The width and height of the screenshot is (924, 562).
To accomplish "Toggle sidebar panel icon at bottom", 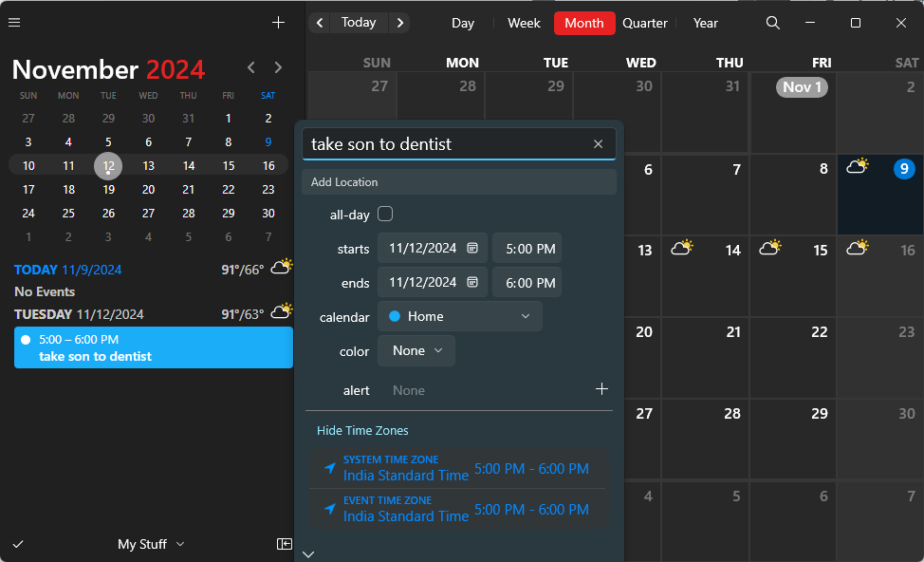I will 284,544.
